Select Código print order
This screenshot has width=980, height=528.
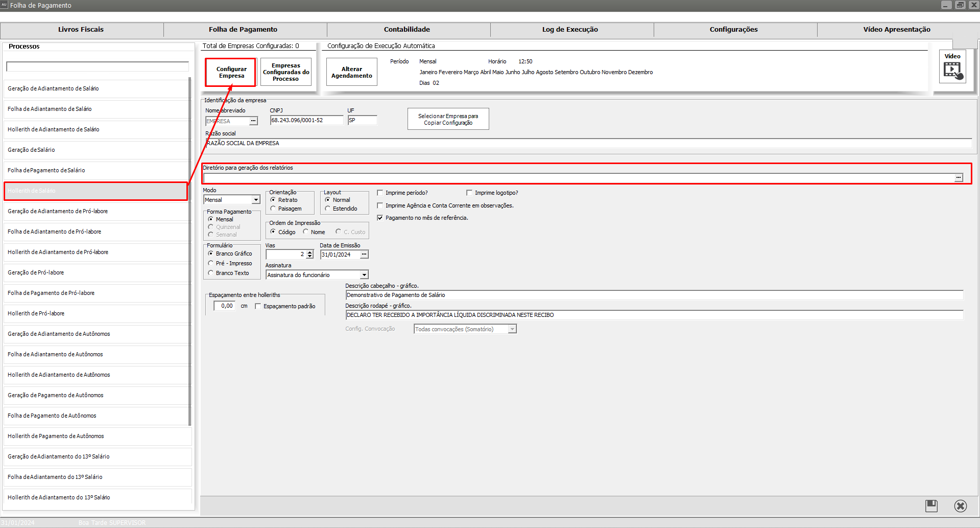[273, 232]
